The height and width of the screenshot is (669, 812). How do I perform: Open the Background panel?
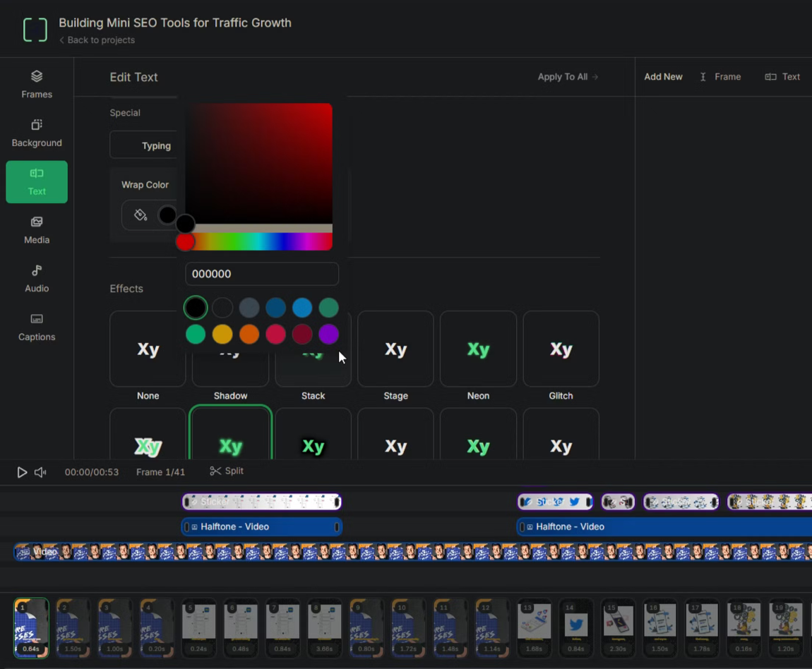coord(37,133)
